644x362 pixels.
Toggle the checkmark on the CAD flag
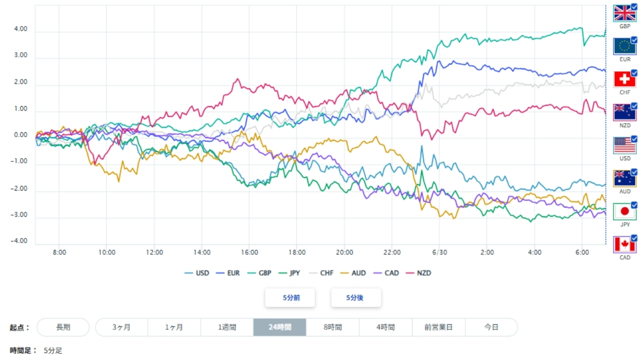(x=634, y=238)
